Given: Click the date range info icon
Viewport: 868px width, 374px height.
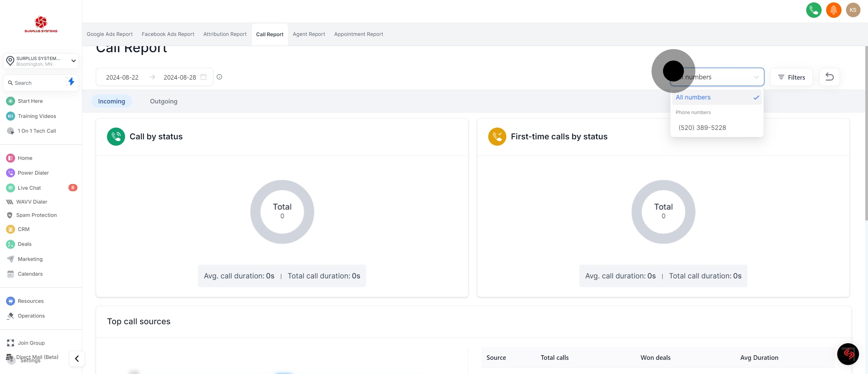Looking at the screenshot, I should pos(219,77).
